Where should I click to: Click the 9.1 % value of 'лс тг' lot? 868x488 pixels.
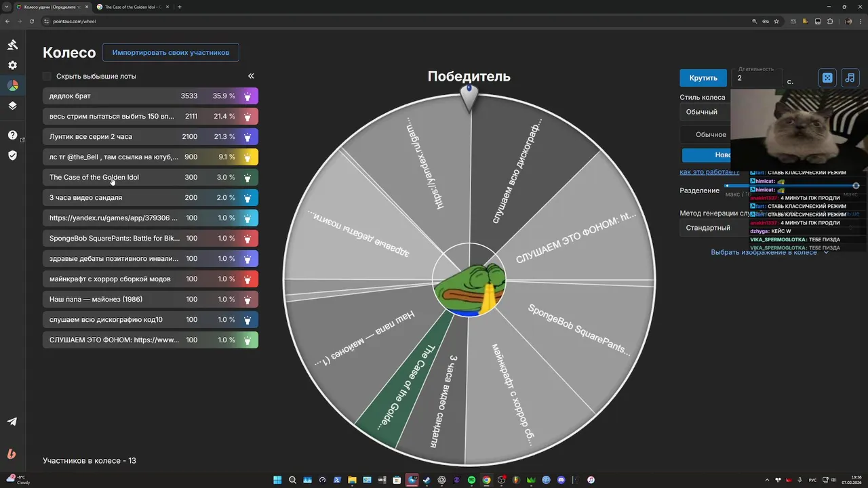(226, 157)
